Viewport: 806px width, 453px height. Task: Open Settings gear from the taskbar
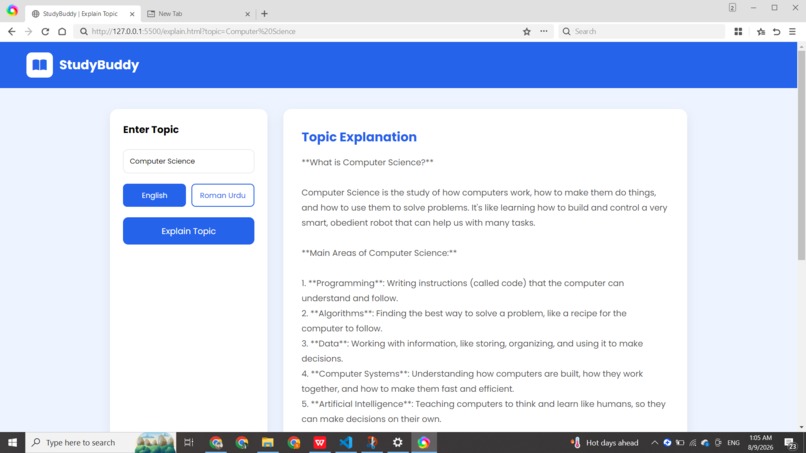point(397,442)
